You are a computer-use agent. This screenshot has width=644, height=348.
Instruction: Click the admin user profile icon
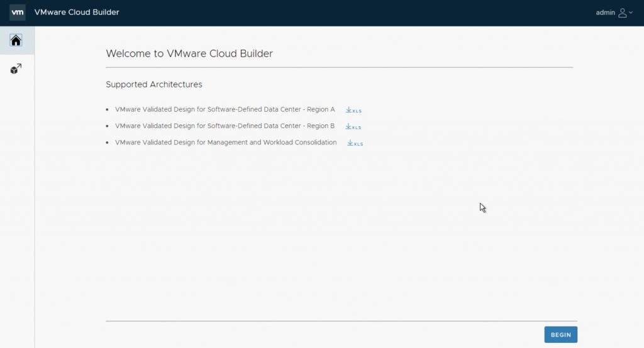coord(623,13)
